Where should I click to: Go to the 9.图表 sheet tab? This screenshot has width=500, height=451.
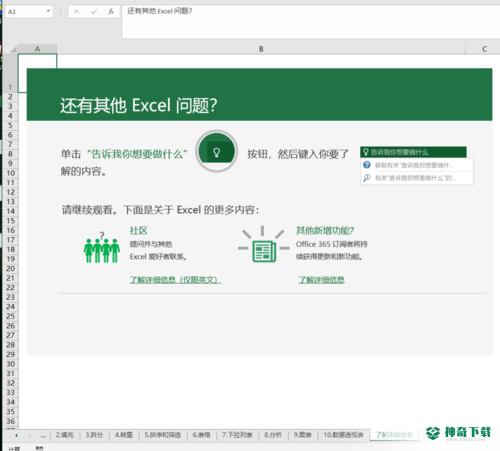(302, 435)
